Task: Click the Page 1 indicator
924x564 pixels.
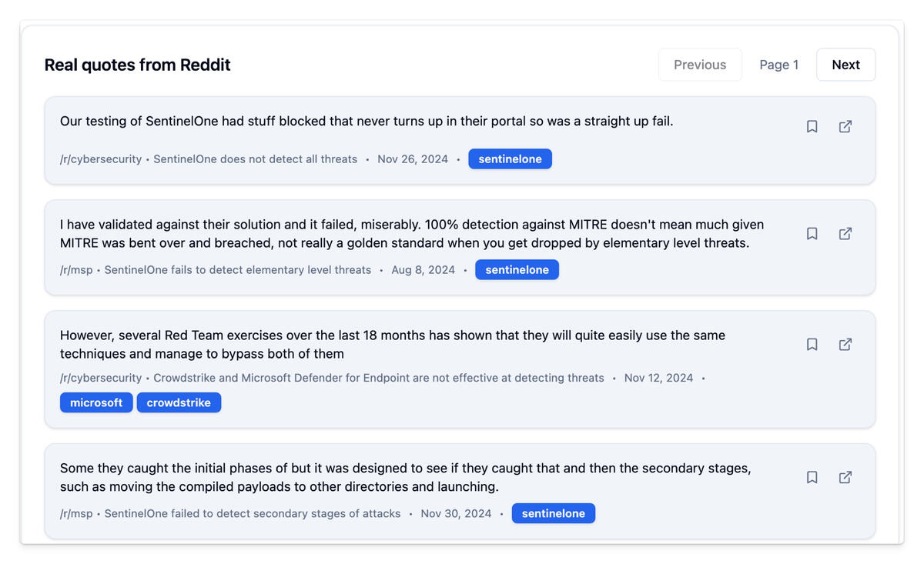Action: pyautogui.click(x=778, y=65)
